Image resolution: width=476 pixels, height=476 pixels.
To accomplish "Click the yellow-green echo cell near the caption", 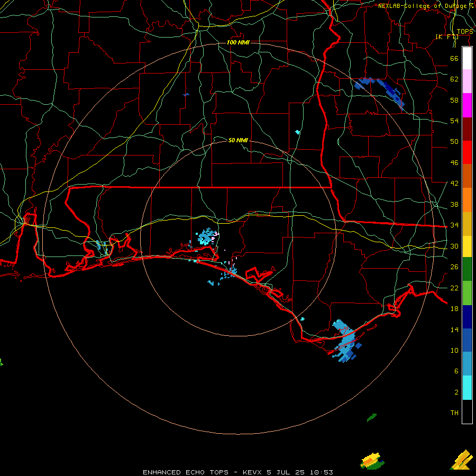I will pyautogui.click(x=372, y=461).
